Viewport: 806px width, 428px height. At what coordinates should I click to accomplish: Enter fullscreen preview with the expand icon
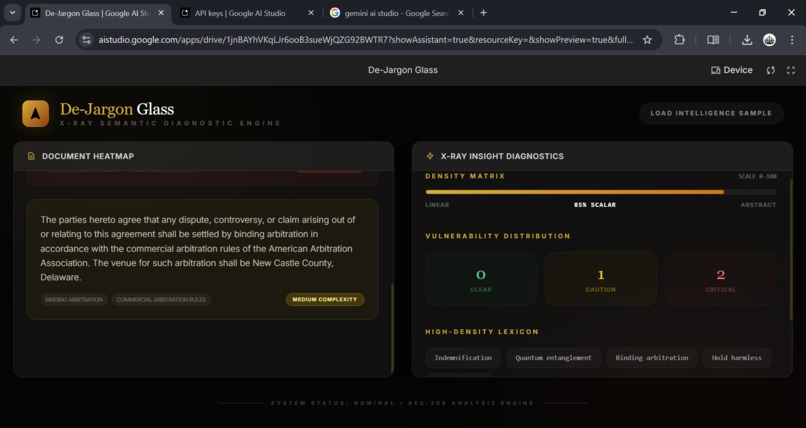[791, 70]
